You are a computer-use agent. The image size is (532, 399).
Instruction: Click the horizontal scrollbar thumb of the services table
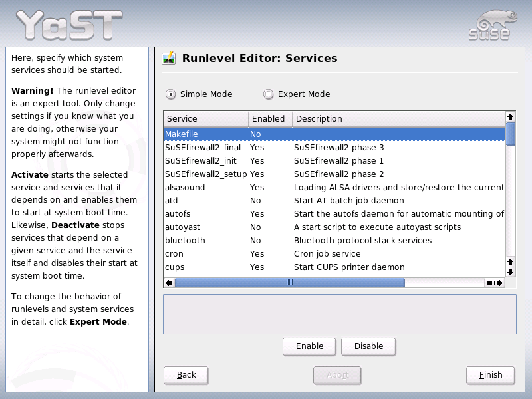click(290, 283)
